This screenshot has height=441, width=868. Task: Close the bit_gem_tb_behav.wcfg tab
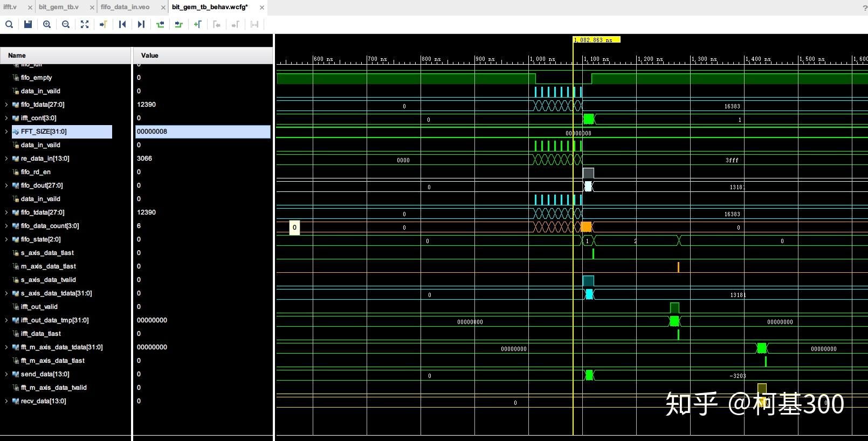(x=262, y=8)
